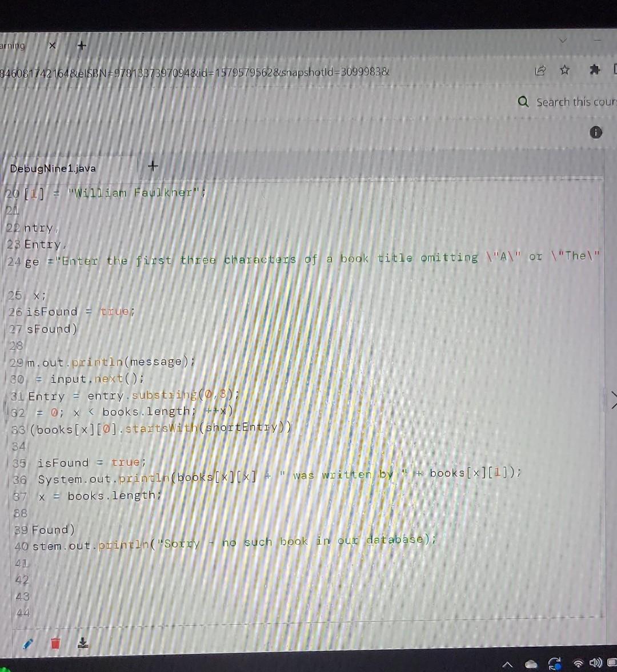Share this page using the share icon
The image size is (617, 672).
(540, 70)
